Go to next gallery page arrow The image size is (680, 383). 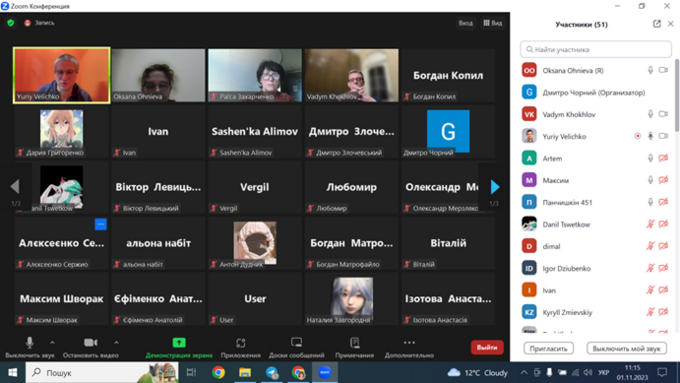click(x=495, y=187)
